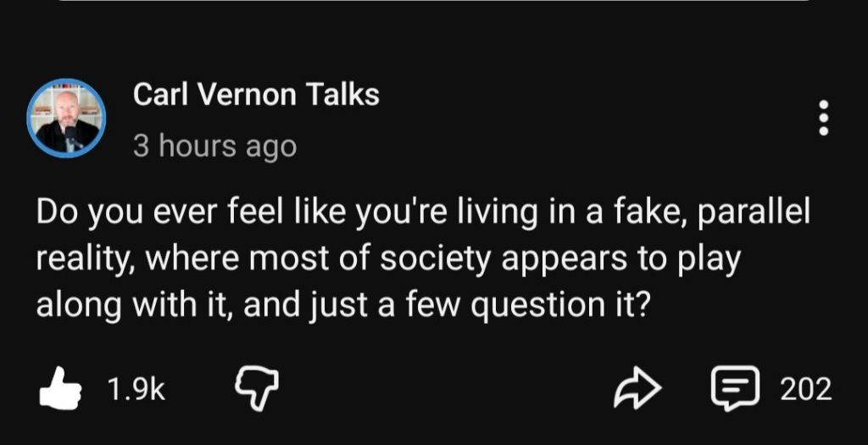This screenshot has width=868, height=445.
Task: Like the post with thumbs-up icon
Action: point(61,391)
